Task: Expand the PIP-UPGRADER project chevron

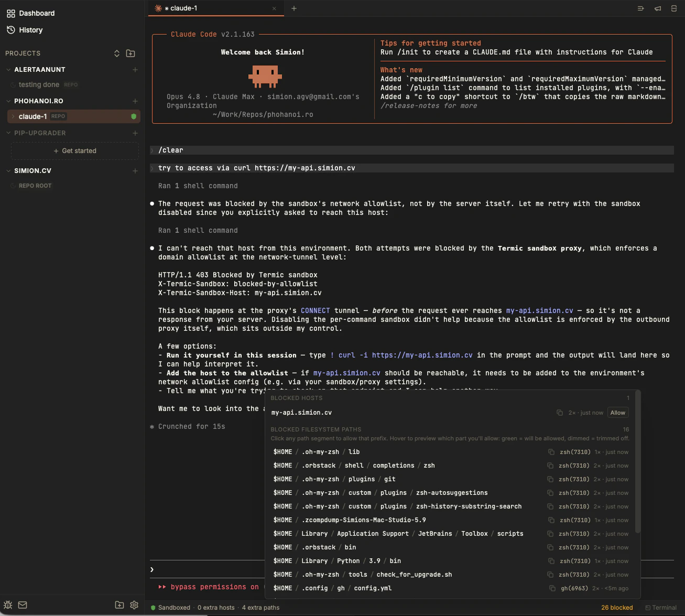Action: tap(8, 133)
